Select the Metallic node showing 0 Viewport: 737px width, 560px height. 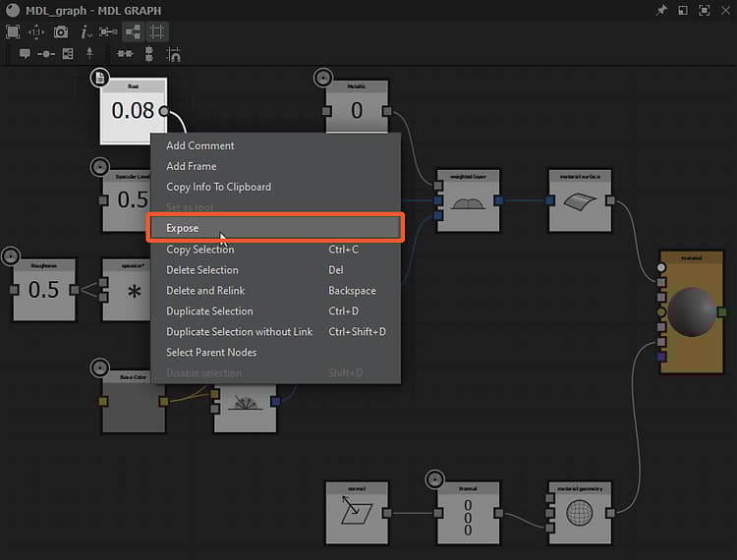pos(357,106)
